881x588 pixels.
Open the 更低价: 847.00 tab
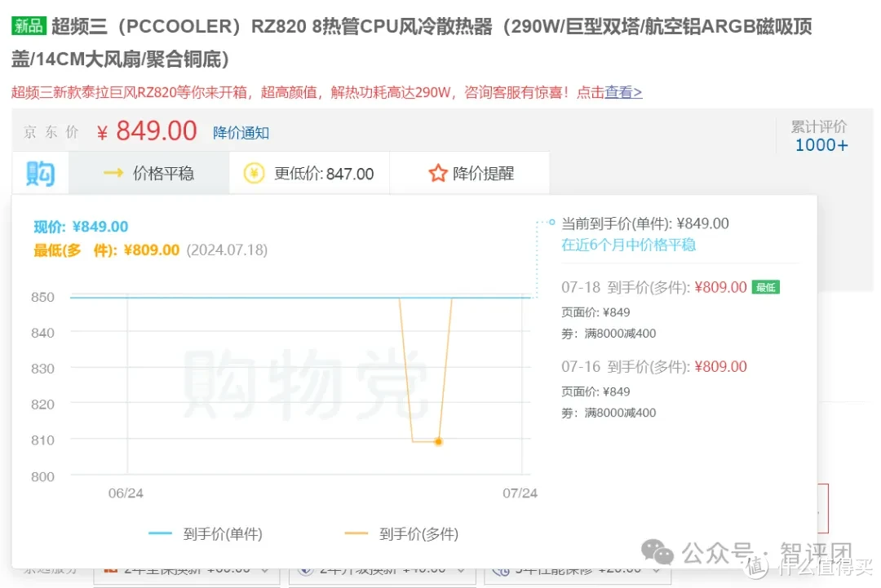tap(309, 173)
